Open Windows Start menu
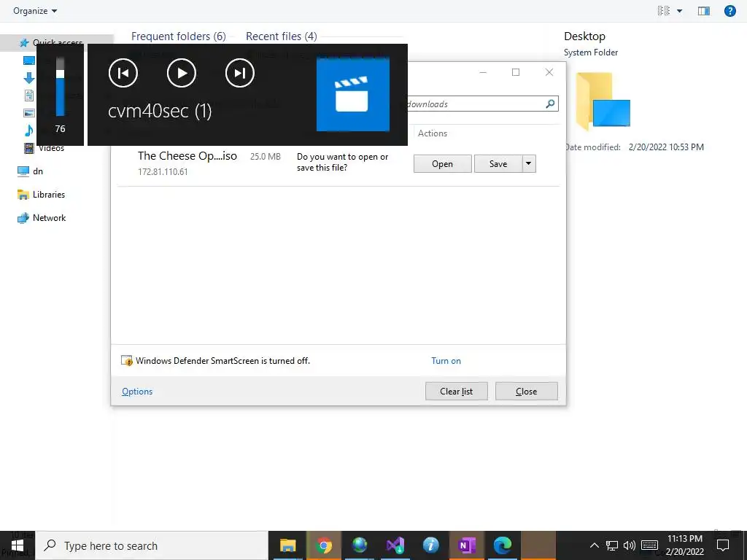Viewport: 747px width, 560px height. tap(18, 545)
